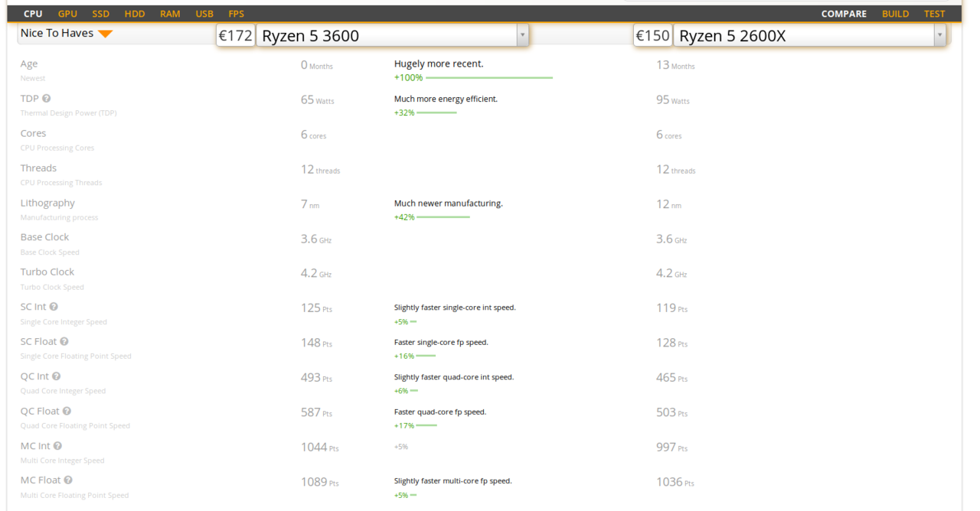980x511 pixels.
Task: Switch to the GPU tab
Action: click(x=67, y=14)
